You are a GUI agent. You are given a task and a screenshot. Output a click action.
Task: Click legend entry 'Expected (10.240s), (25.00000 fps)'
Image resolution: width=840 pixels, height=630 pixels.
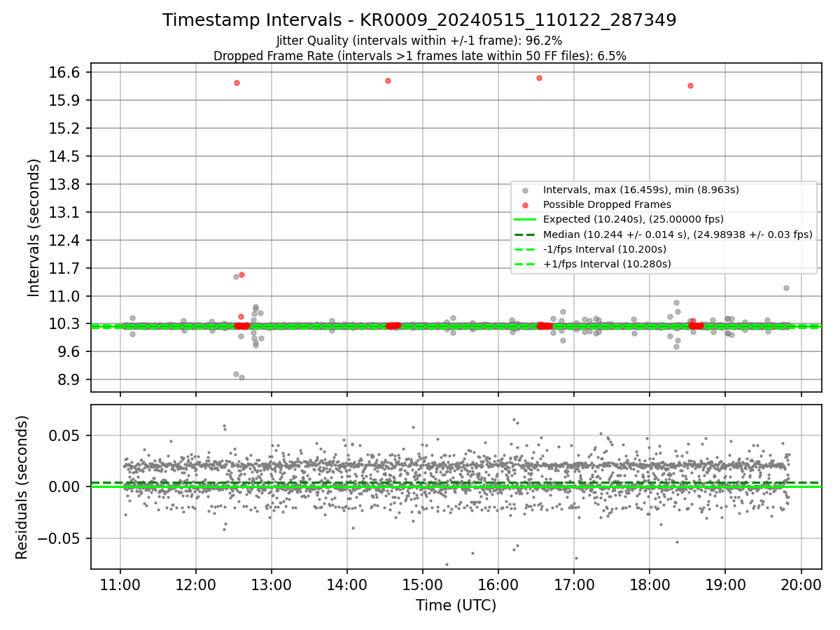(x=633, y=219)
